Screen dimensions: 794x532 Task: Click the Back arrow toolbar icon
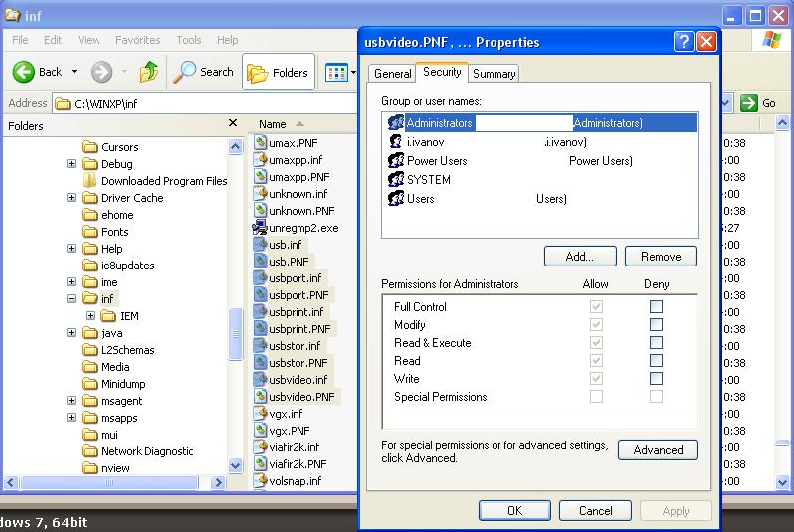(x=25, y=72)
